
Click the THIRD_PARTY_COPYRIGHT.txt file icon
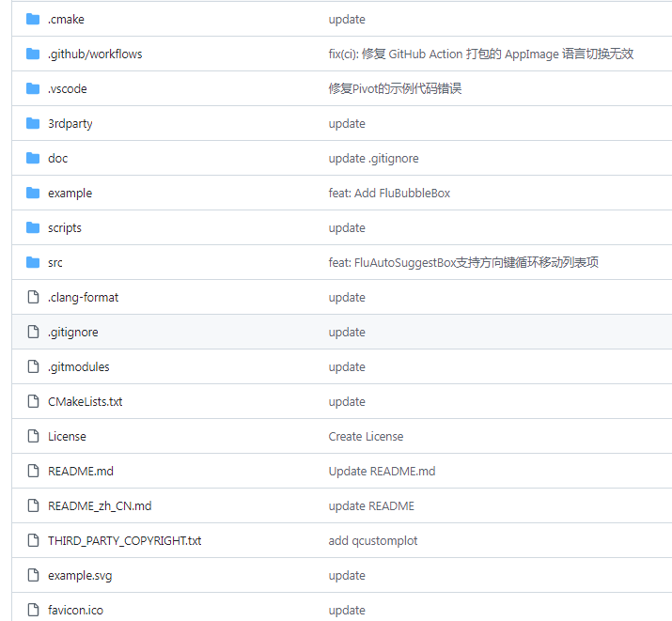pos(33,540)
